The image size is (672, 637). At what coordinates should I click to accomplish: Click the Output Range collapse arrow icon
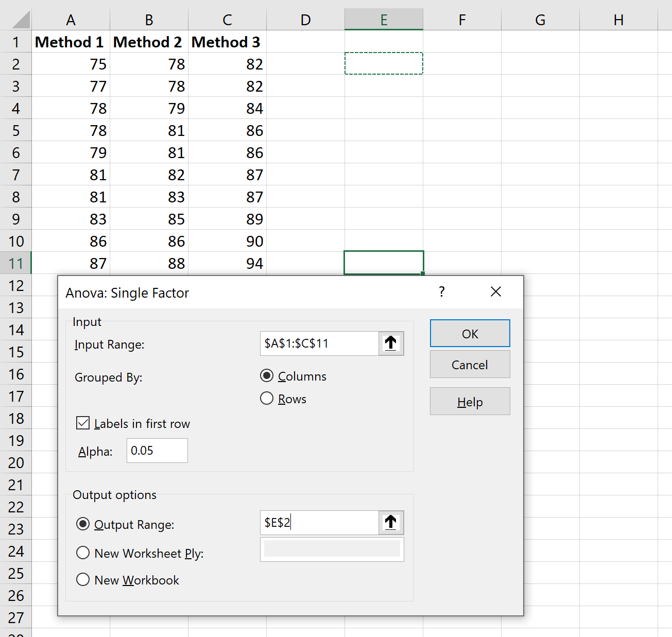coord(391,523)
